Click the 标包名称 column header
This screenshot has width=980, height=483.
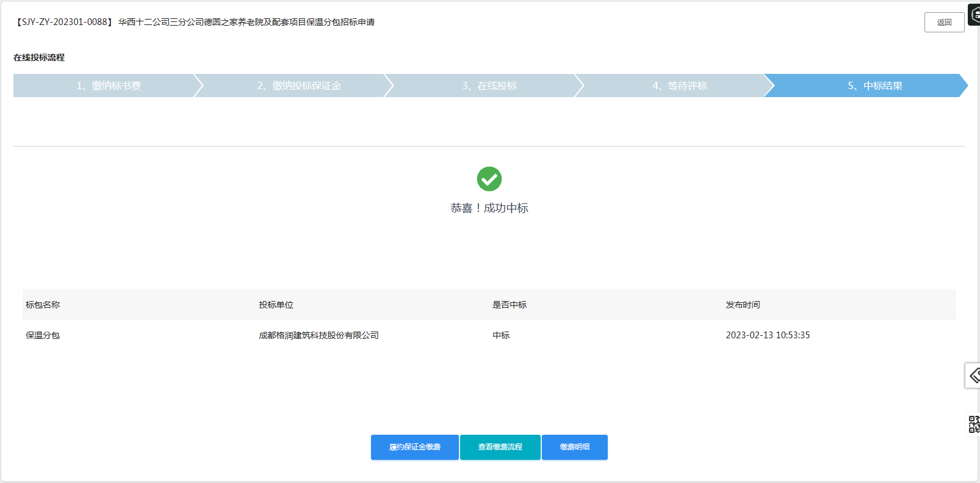point(43,305)
